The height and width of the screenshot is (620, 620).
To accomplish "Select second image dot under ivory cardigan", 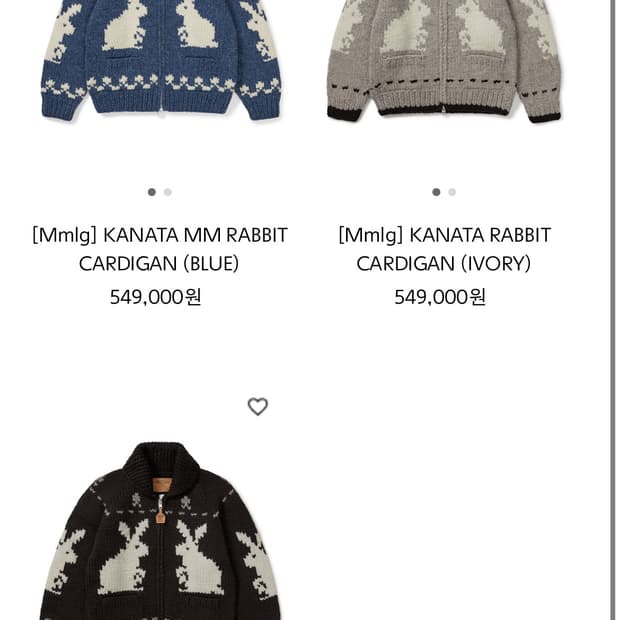I will 452,192.
